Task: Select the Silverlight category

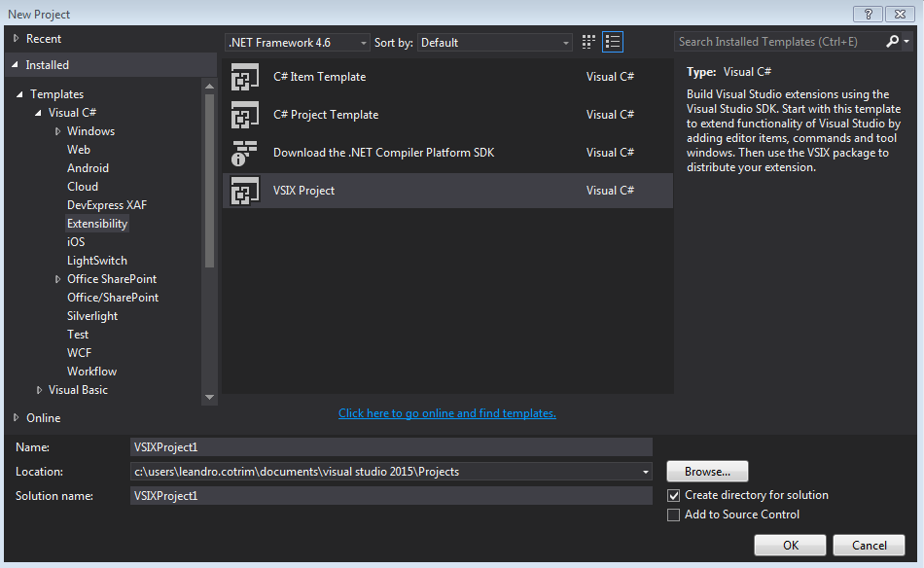Action: pos(92,316)
